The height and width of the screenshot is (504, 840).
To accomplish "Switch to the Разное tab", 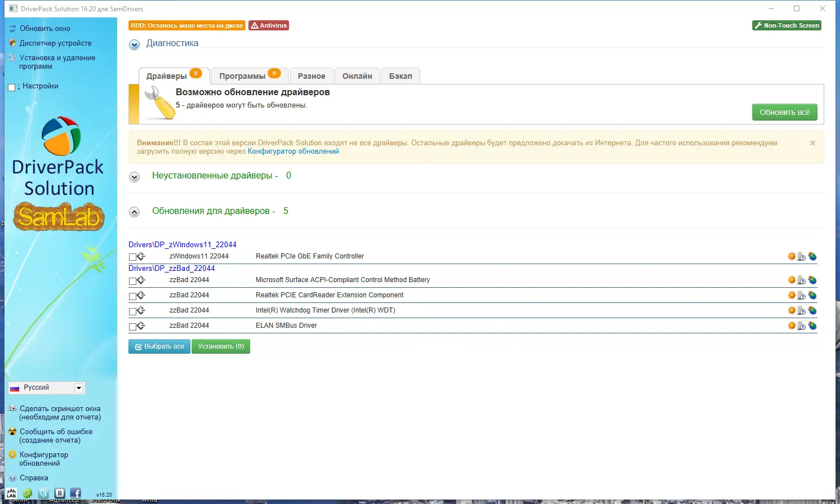I will pyautogui.click(x=312, y=76).
